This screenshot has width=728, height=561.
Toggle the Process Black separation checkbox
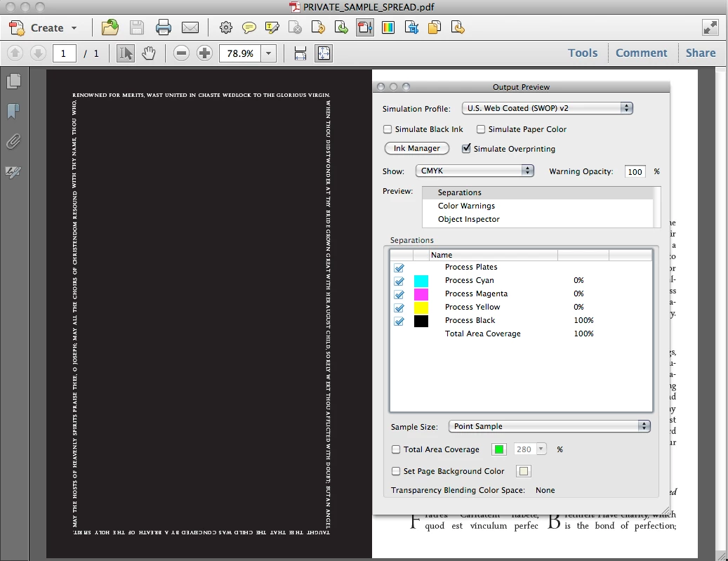(399, 321)
